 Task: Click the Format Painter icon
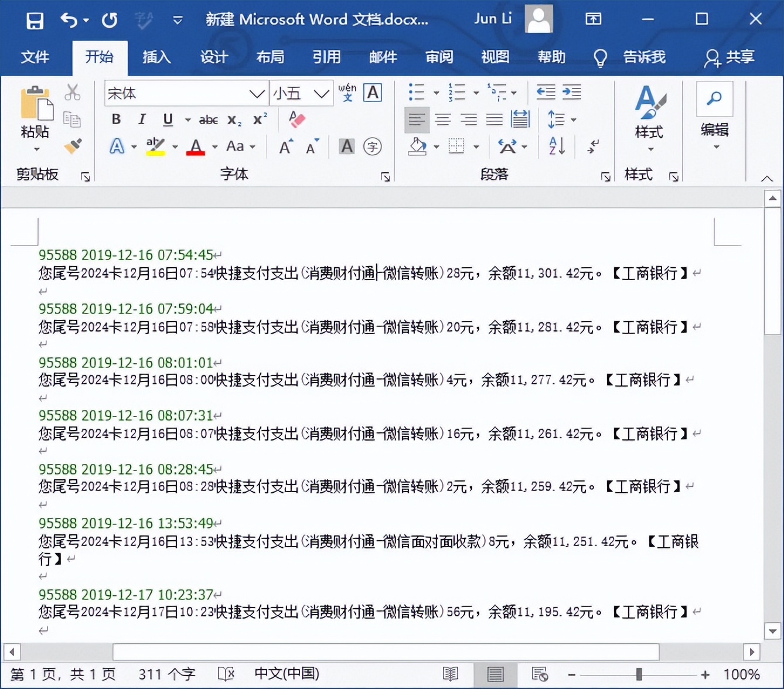pyautogui.click(x=73, y=146)
